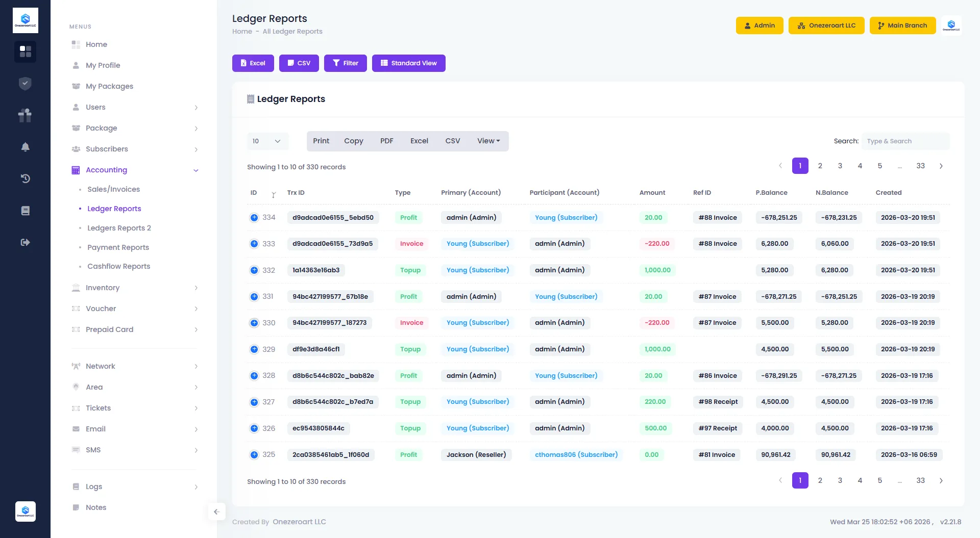Click the Onezeroart logo at top right
Image resolution: width=980 pixels, height=538 pixels.
click(951, 24)
